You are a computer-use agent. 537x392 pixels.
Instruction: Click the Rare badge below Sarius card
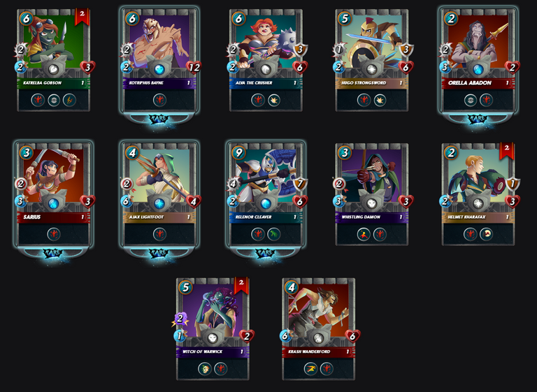[53, 254]
